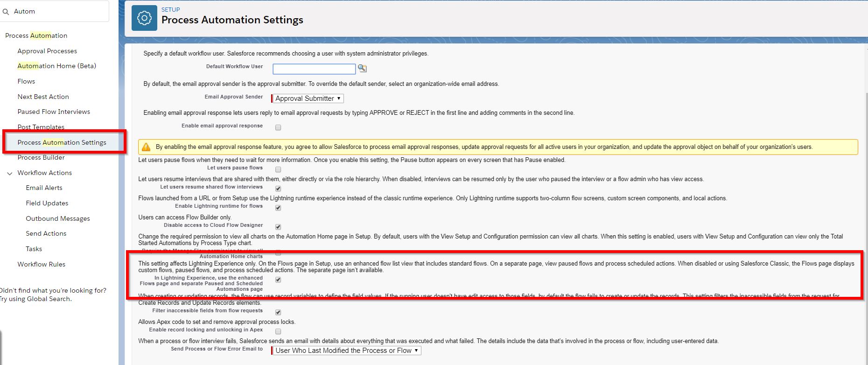
Task: Click into the Default Workflow User field
Action: (x=314, y=69)
